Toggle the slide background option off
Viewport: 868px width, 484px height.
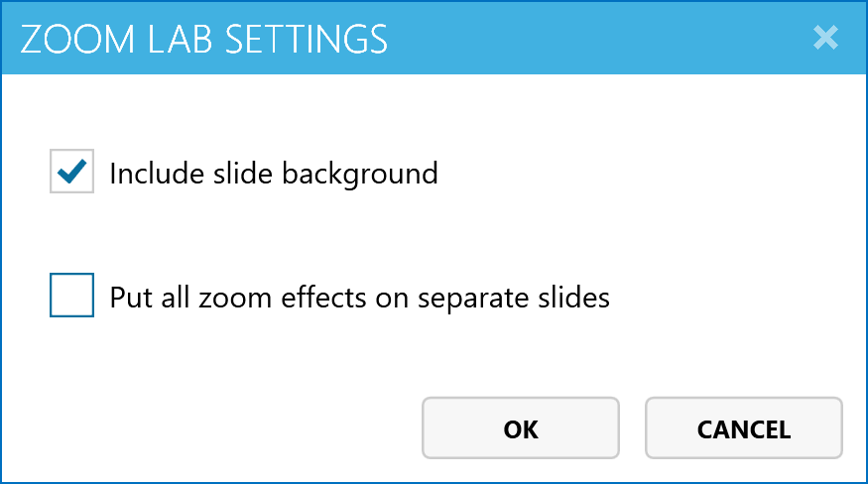tap(71, 172)
